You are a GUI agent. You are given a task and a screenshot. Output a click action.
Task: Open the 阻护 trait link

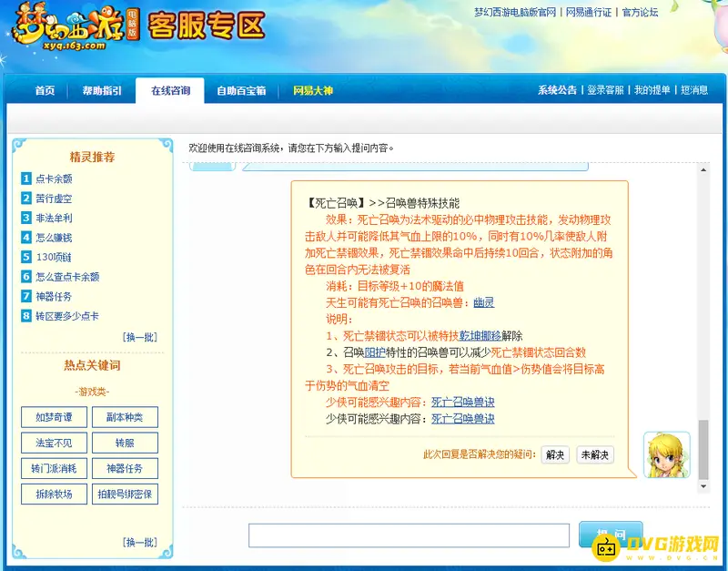click(x=375, y=352)
